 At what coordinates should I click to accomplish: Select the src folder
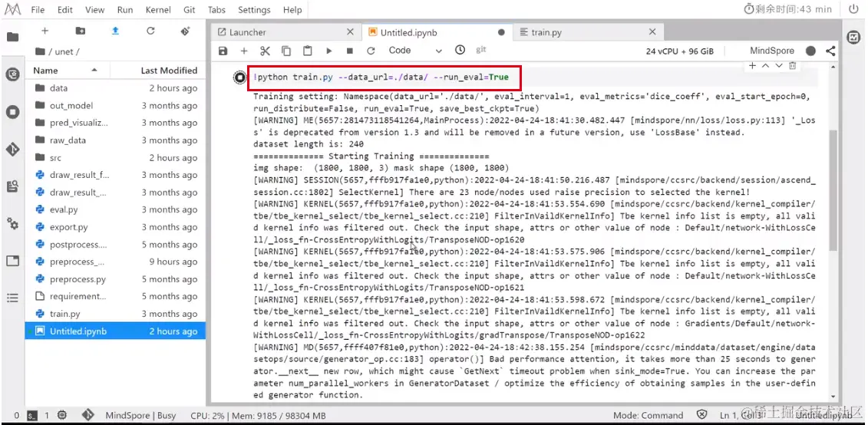[x=116, y=158]
